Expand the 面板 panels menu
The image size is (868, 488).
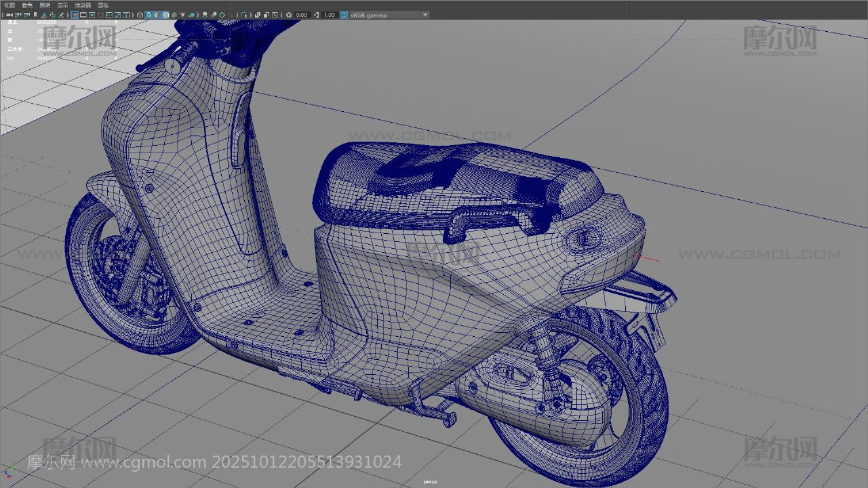103,5
